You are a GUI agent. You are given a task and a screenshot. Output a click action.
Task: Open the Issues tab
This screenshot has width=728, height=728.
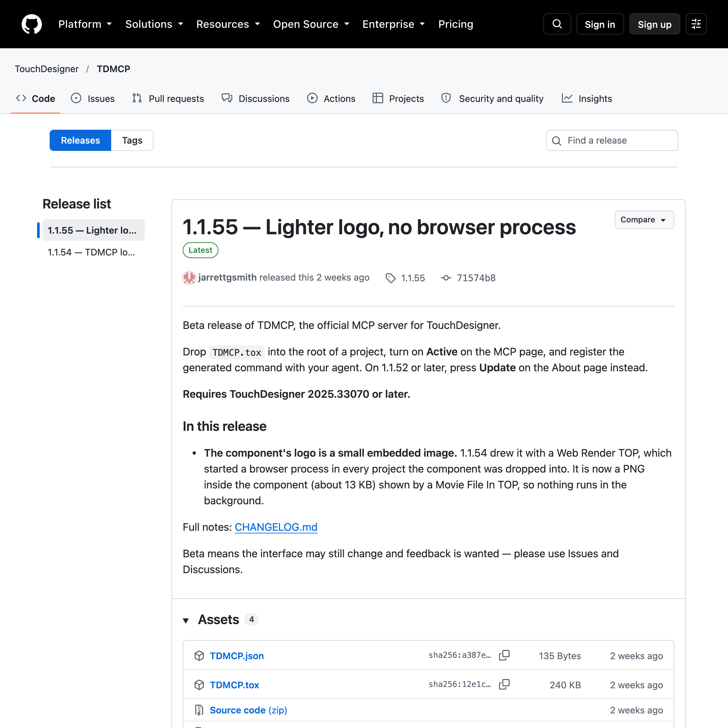[x=93, y=99]
